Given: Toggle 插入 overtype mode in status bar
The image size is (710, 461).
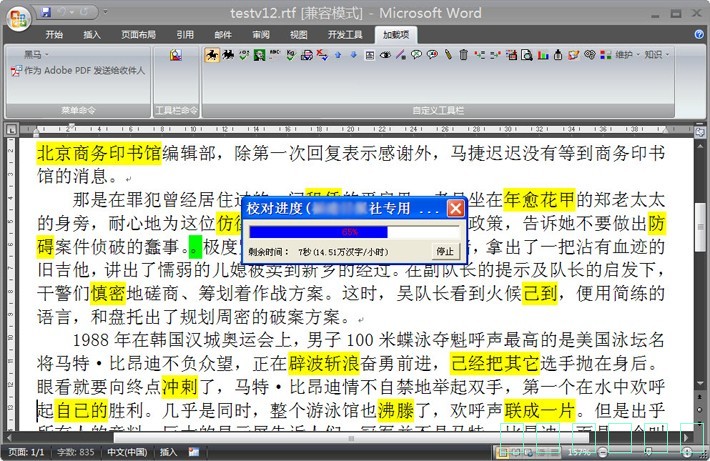Looking at the screenshot, I should (x=168, y=452).
